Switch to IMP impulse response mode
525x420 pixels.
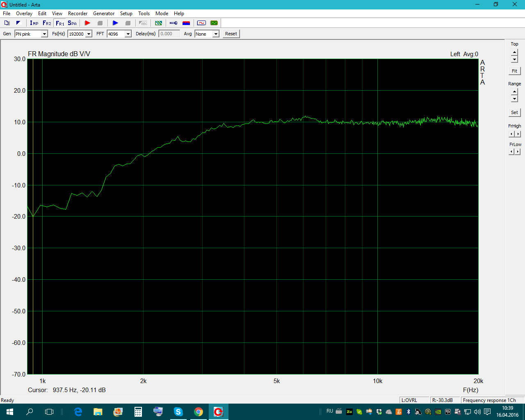34,23
